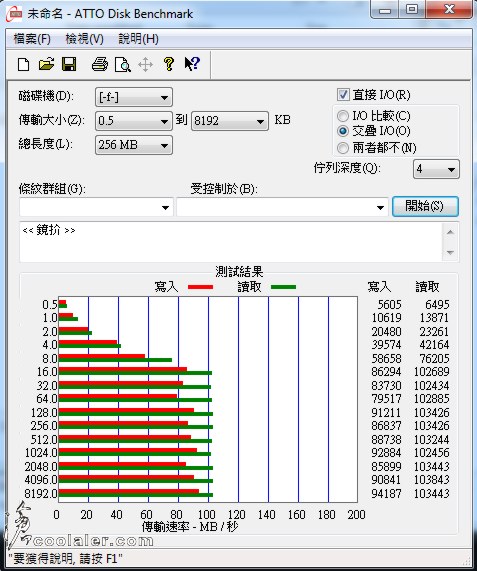Click write value 5605
Viewport: 477px width, 571px height.
pyautogui.click(x=389, y=304)
